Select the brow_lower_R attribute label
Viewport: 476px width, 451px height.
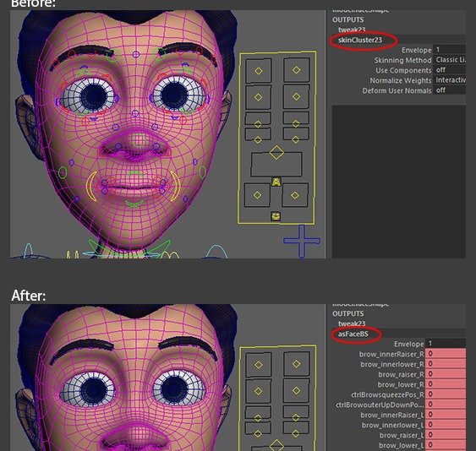click(x=401, y=384)
